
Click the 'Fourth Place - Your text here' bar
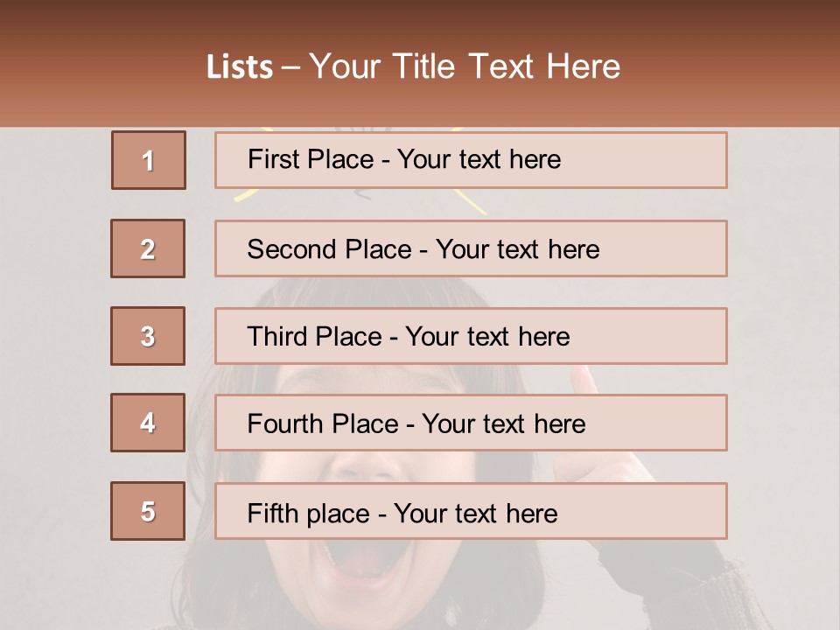pos(471,423)
